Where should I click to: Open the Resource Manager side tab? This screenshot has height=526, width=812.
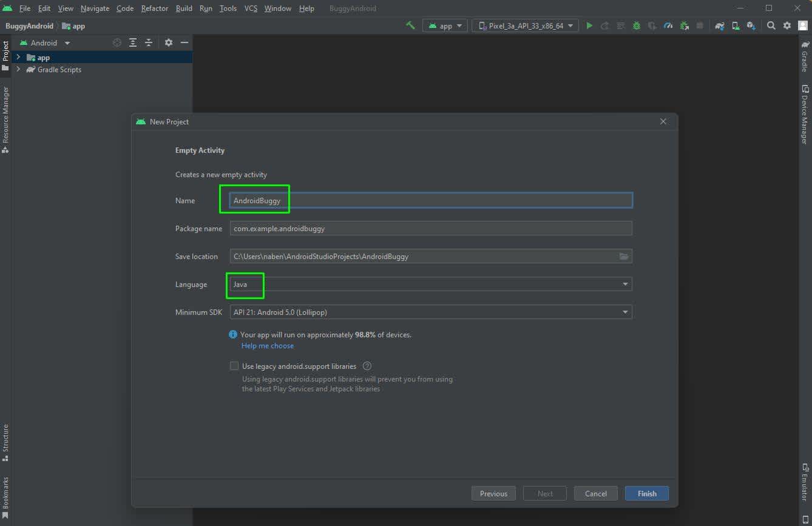5,120
